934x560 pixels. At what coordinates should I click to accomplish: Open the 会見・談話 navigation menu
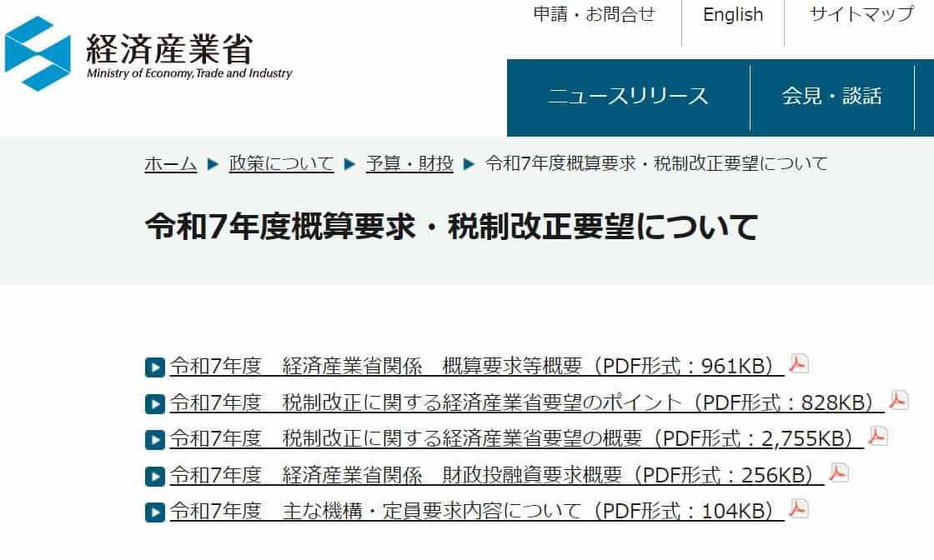(x=831, y=96)
